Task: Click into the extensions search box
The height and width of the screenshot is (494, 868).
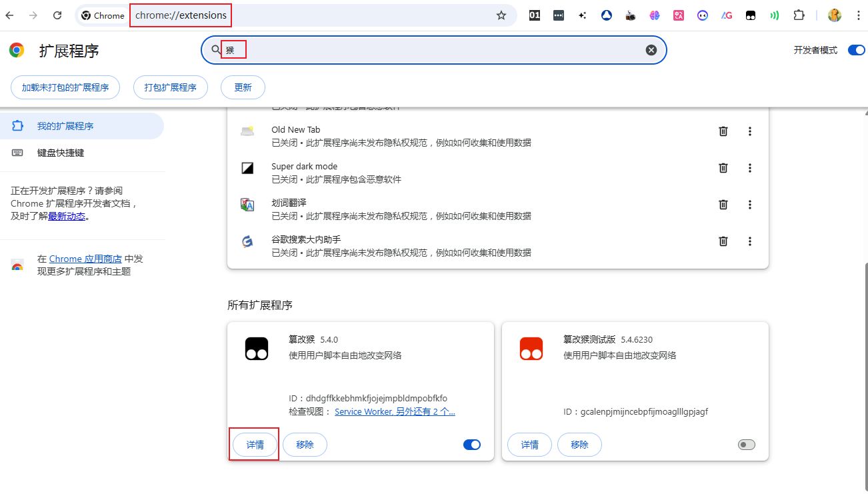Action: click(x=433, y=50)
